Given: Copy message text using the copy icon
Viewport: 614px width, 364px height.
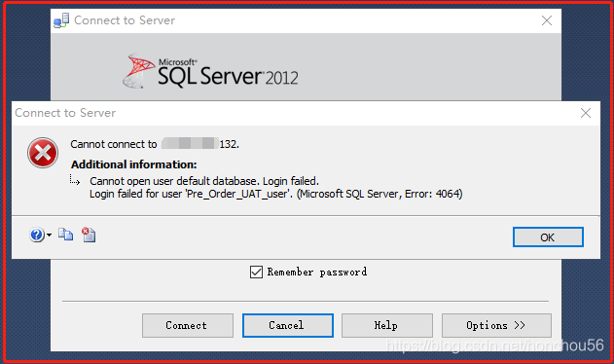Looking at the screenshot, I should point(65,235).
